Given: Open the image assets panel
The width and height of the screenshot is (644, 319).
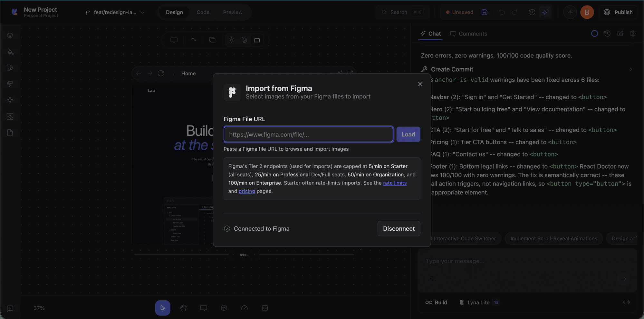Looking at the screenshot, I should point(10,116).
